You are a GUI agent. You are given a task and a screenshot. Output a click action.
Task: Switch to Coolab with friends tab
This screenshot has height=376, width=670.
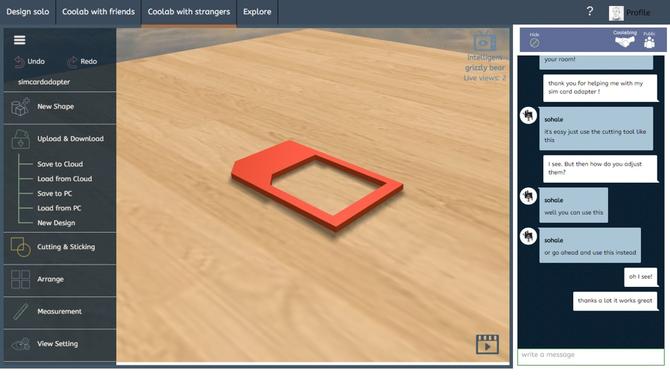pos(98,12)
